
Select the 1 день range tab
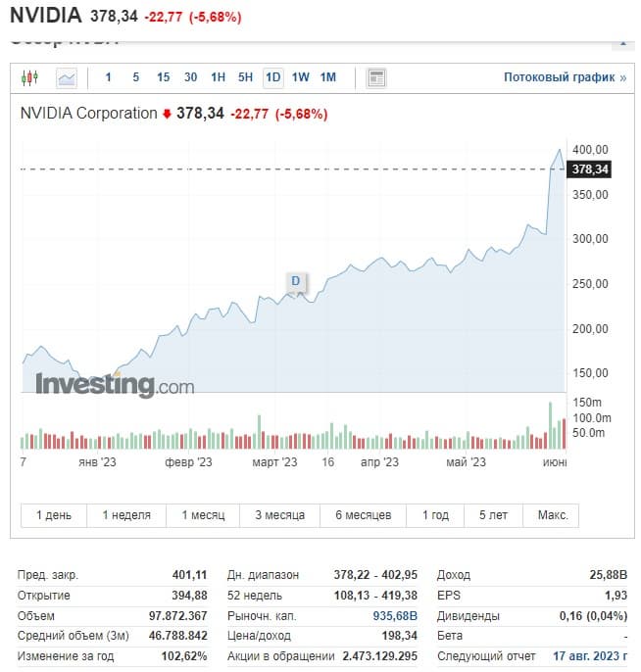pos(54,515)
